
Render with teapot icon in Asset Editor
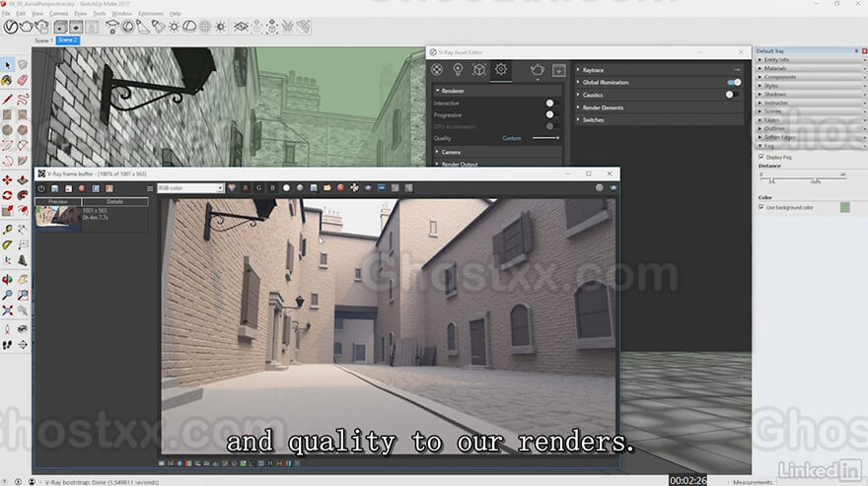tap(537, 70)
